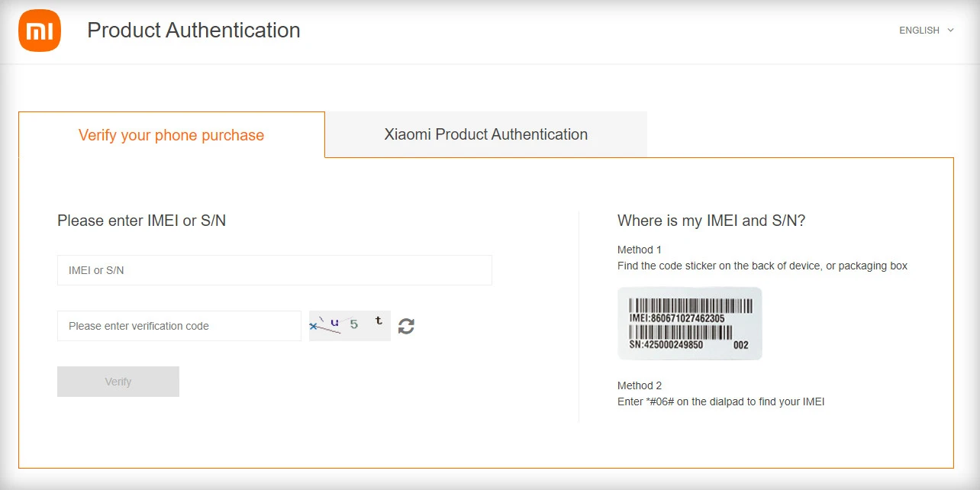Click the 'Where is my IMEI and S/N?' heading
Image resolution: width=980 pixels, height=490 pixels.
[711, 221]
